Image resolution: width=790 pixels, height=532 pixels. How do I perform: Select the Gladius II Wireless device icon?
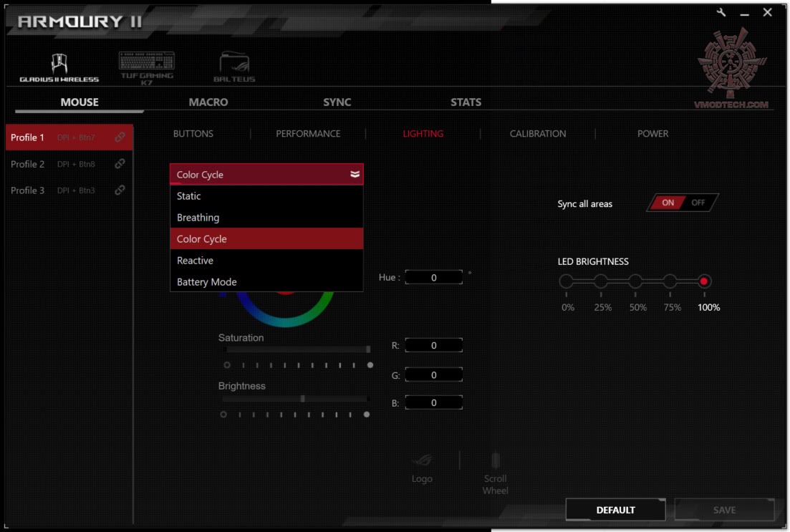click(59, 67)
